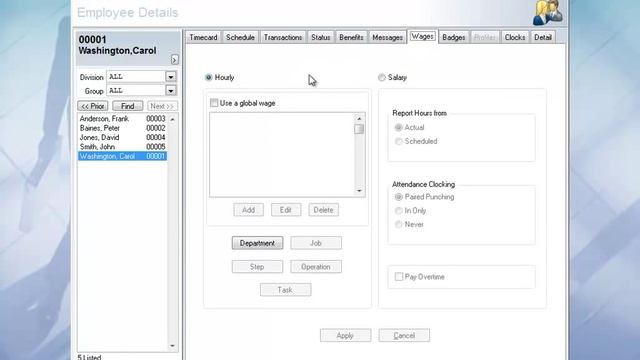Open the Clocks tab

click(x=515, y=37)
